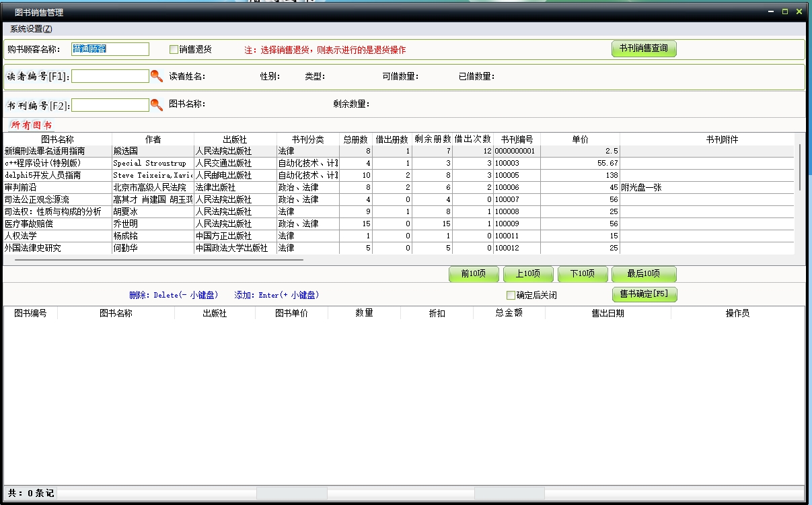The image size is (812, 505).
Task: Click the magnifier icon beside book number field
Action: pos(156,105)
